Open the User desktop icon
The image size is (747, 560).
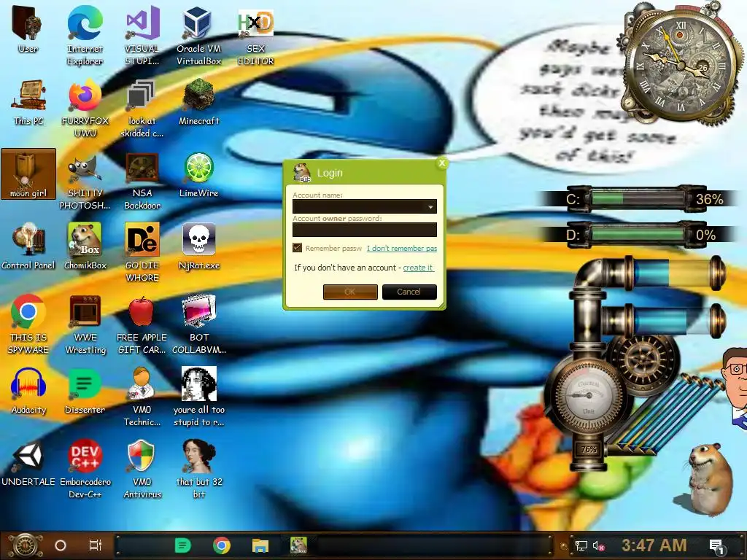click(28, 30)
